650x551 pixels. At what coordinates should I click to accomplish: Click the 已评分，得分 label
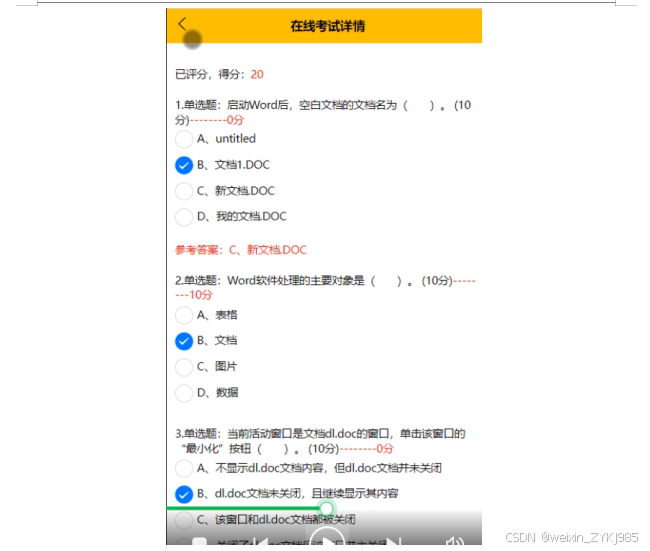coord(209,74)
